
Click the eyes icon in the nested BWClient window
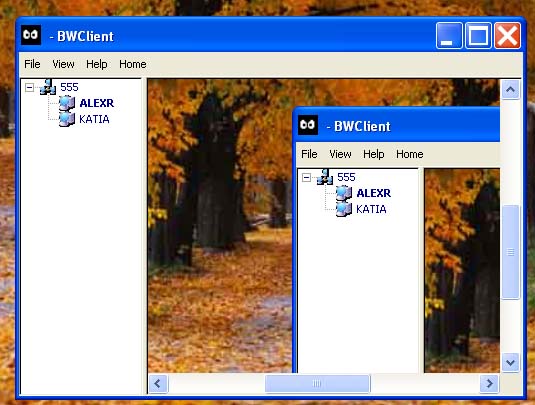click(x=308, y=125)
